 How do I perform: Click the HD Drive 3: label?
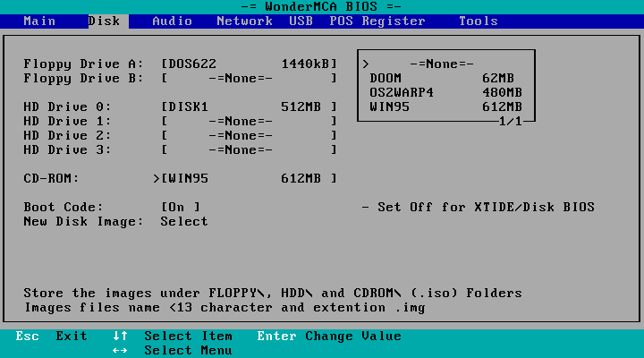pyautogui.click(x=67, y=150)
